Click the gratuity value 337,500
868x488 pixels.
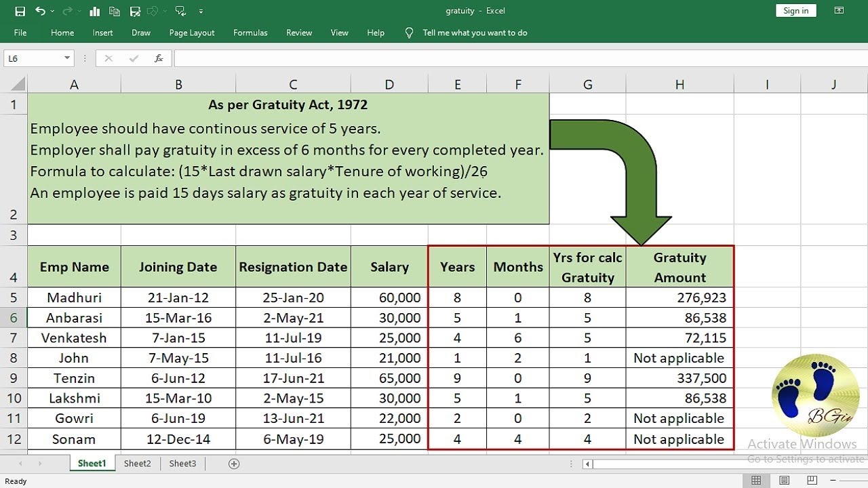click(x=679, y=378)
